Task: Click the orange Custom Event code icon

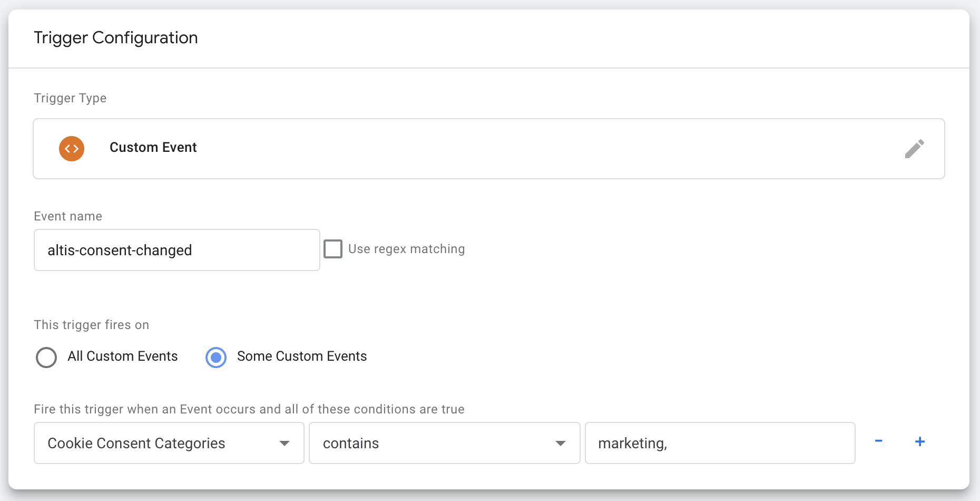Action: [72, 149]
